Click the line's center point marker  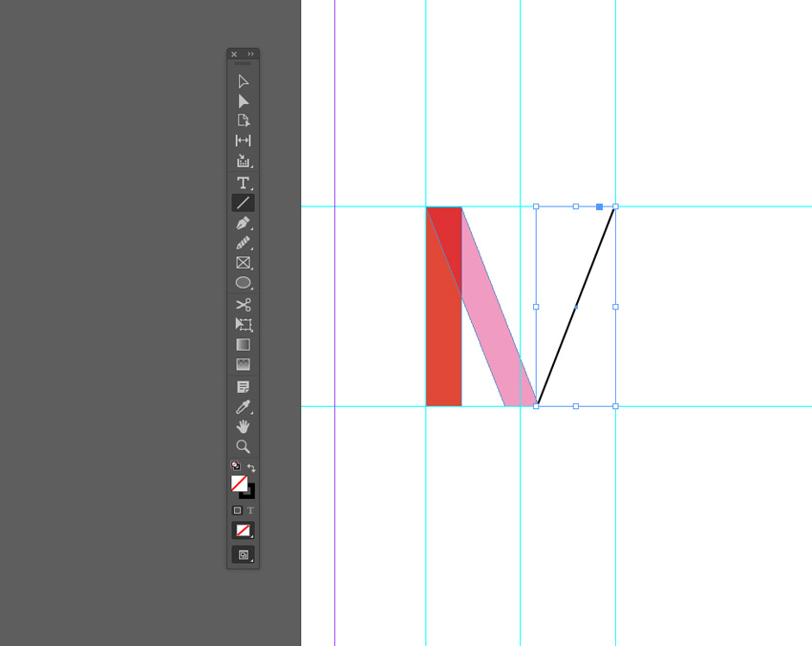tap(576, 307)
